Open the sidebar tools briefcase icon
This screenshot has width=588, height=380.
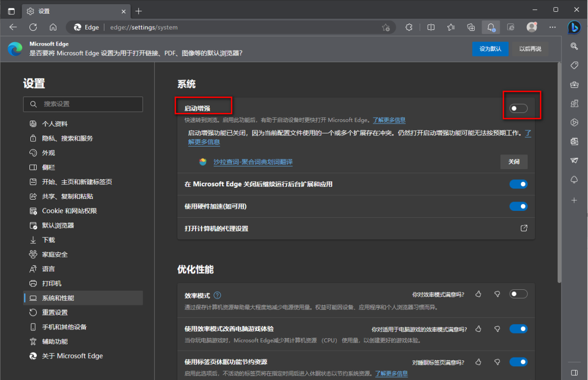tap(574, 84)
